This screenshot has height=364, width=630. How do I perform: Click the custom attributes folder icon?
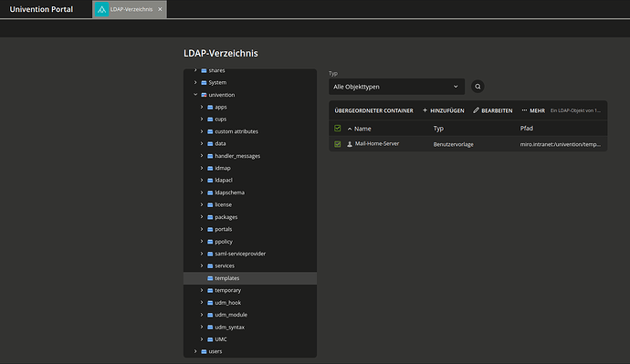210,131
